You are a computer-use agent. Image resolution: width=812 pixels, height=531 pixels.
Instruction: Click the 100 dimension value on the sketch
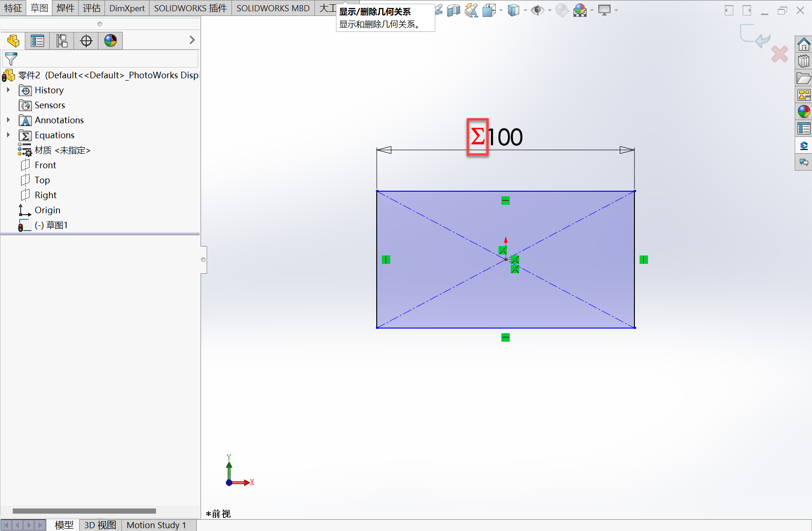tap(505, 137)
